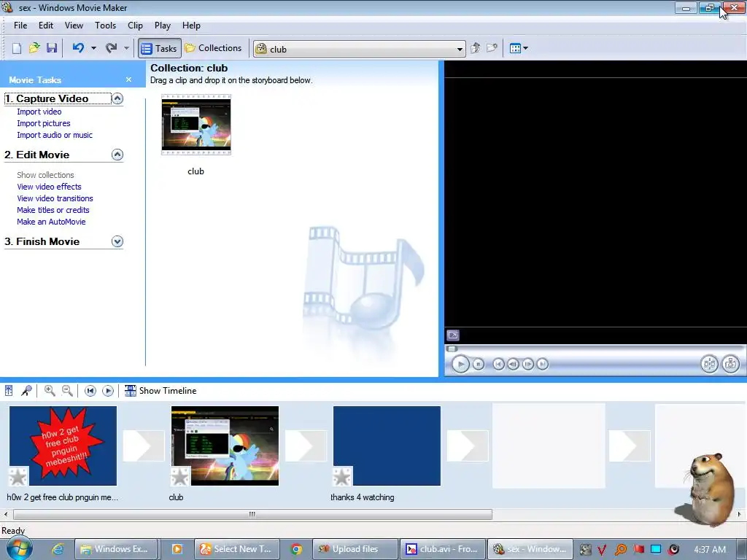
Task: Select the thanks 4 watching storyboard clip
Action: (387, 446)
